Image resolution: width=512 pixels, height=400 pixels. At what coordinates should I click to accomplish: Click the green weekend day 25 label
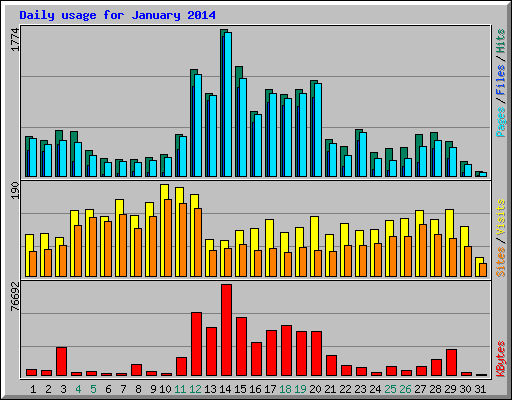(x=390, y=389)
